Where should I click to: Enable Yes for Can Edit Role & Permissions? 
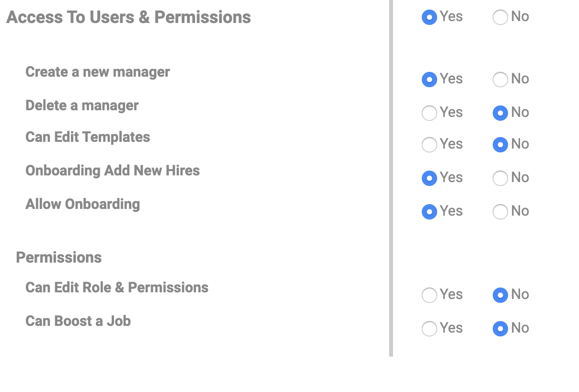click(x=429, y=295)
